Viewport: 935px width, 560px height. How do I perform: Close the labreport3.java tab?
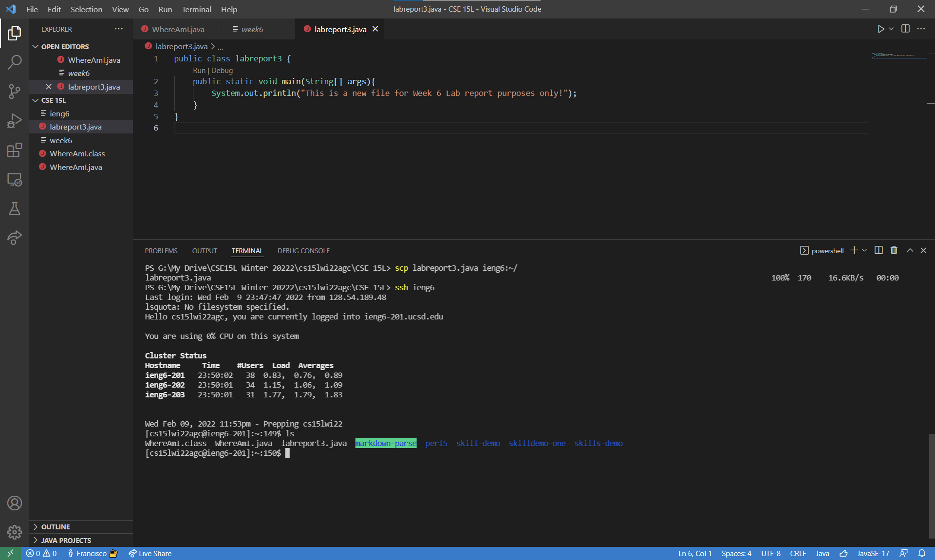(375, 29)
